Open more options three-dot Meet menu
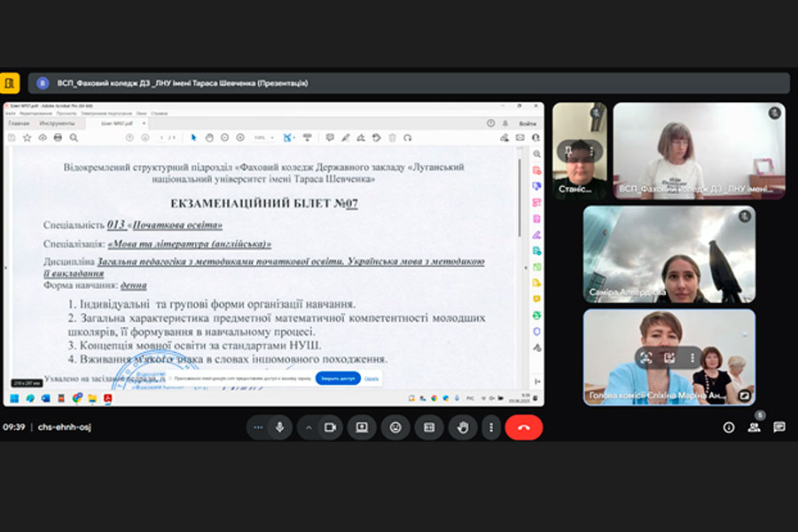Screen dimensions: 798x532 491,427
